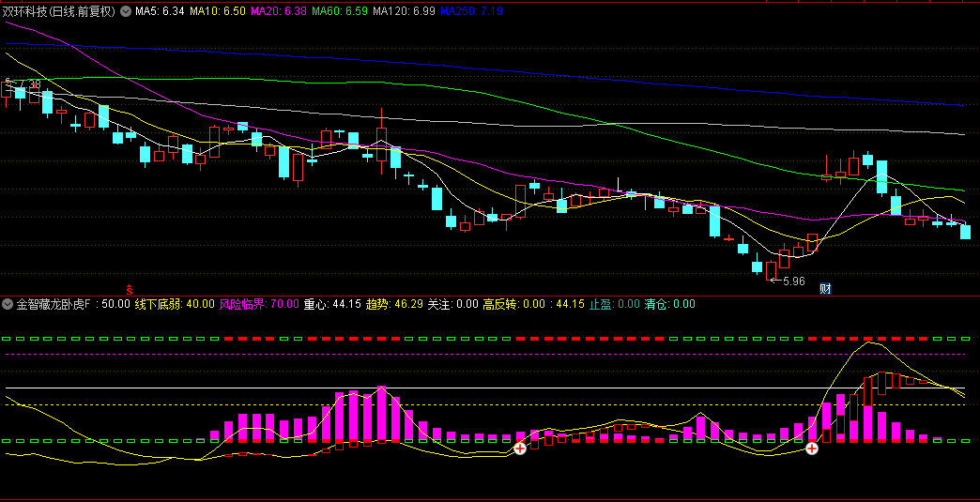Viewport: 980px width, 502px height.
Task: Select the 清仓: 0.00 value
Action: click(670, 305)
